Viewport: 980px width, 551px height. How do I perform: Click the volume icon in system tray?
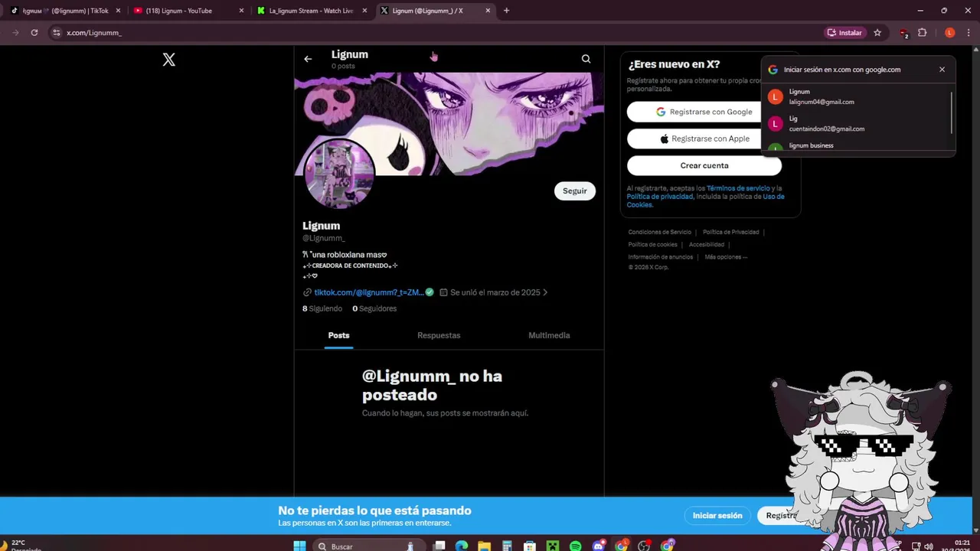tap(929, 546)
